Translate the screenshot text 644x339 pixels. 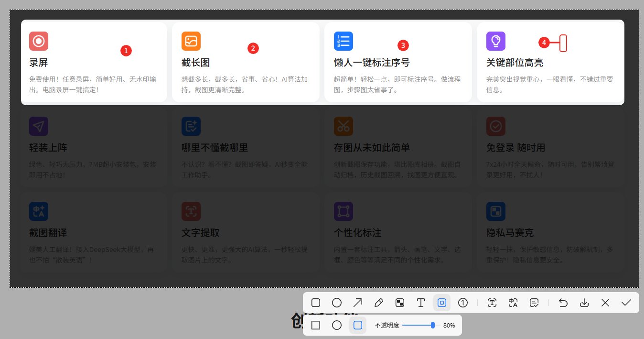513,303
